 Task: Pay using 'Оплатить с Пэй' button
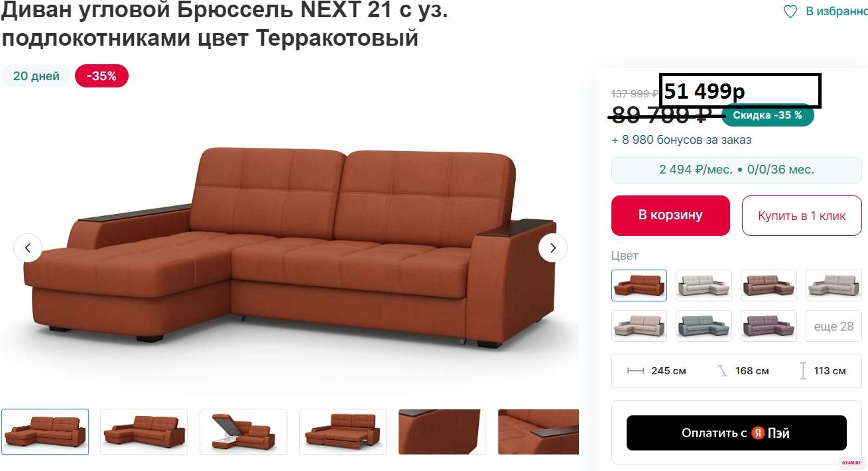tap(736, 433)
